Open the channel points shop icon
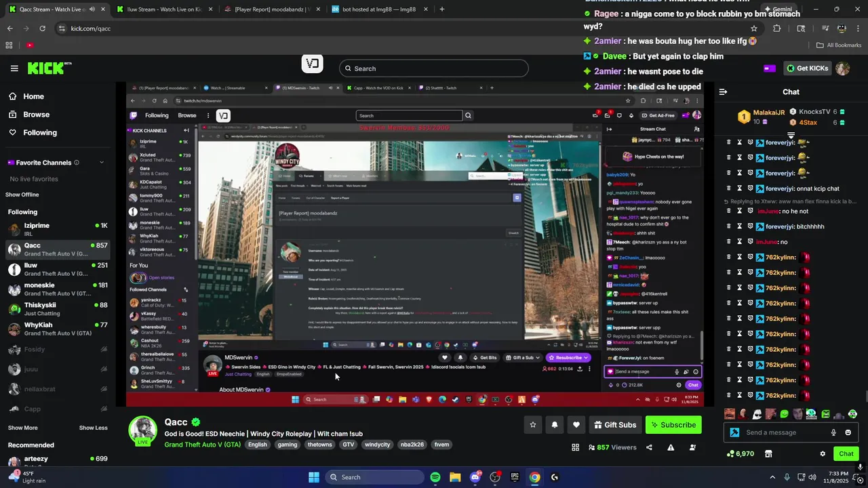Viewport: 868px width, 488px height. pyautogui.click(x=768, y=453)
